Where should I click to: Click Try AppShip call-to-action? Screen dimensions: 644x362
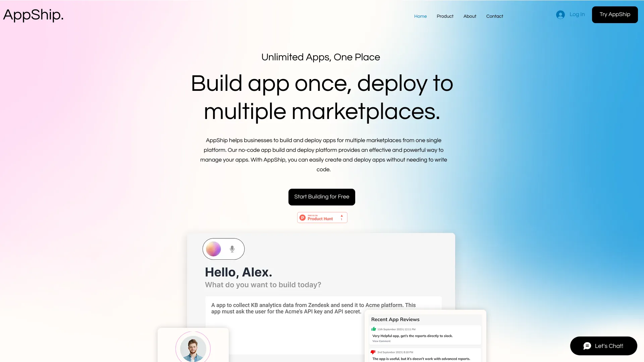pyautogui.click(x=615, y=14)
